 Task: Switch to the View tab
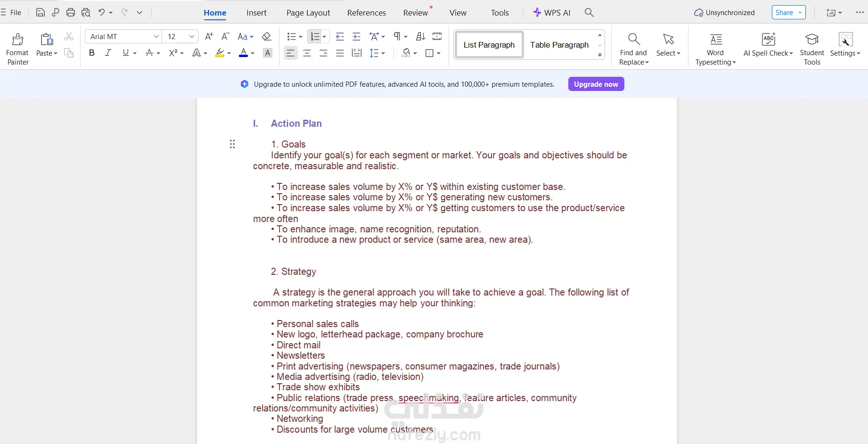tap(458, 13)
